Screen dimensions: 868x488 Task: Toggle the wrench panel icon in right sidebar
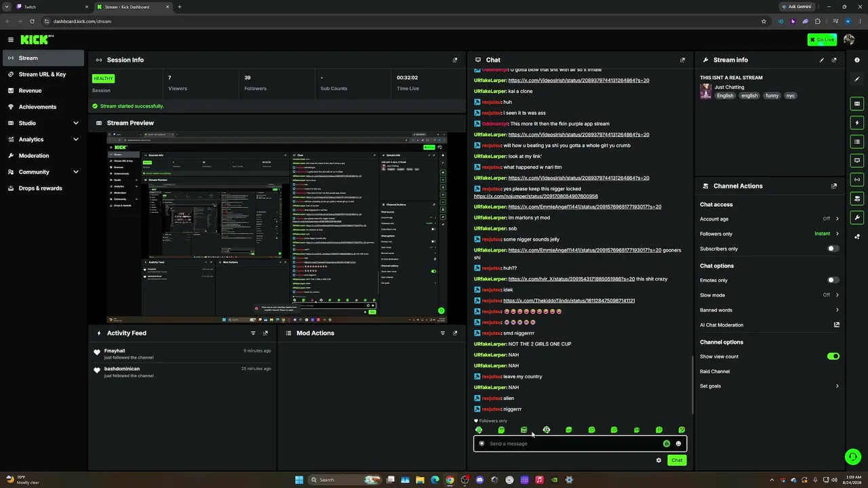coord(857,218)
